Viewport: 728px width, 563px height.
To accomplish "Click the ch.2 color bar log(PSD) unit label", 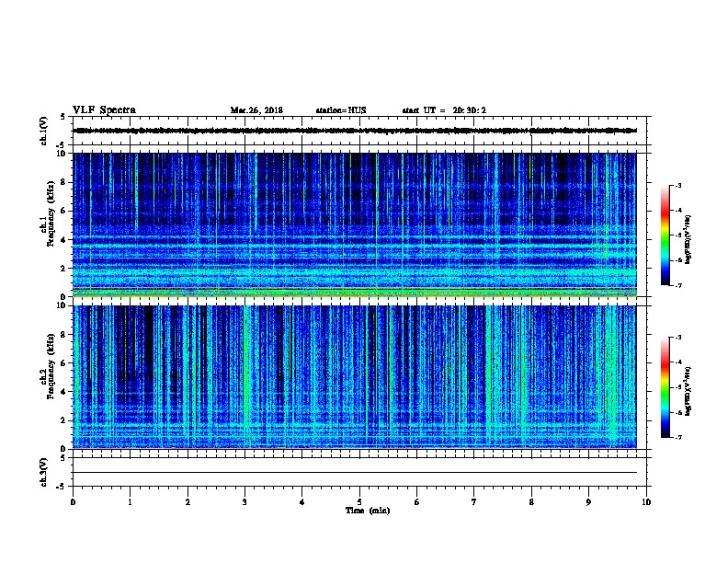I will pos(688,391).
